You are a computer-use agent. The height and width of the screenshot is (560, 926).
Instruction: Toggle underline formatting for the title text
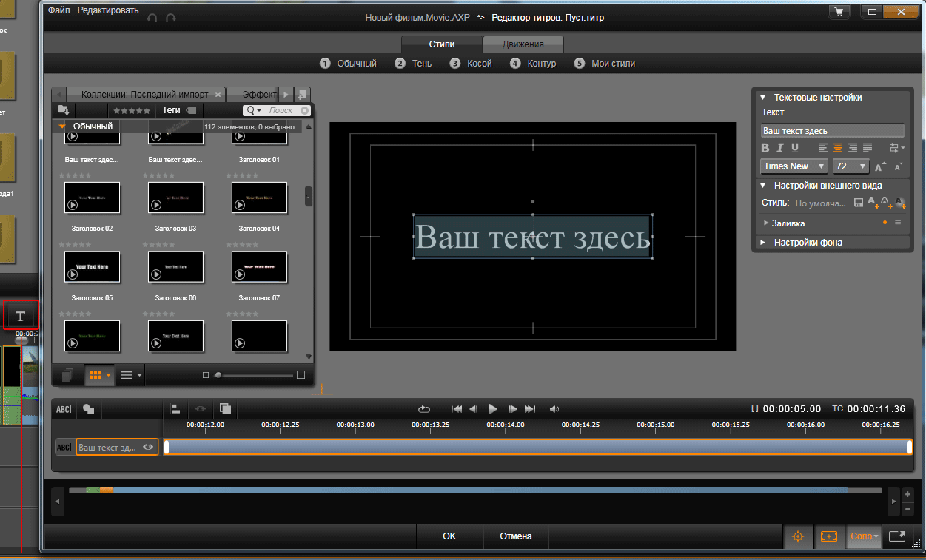point(794,148)
